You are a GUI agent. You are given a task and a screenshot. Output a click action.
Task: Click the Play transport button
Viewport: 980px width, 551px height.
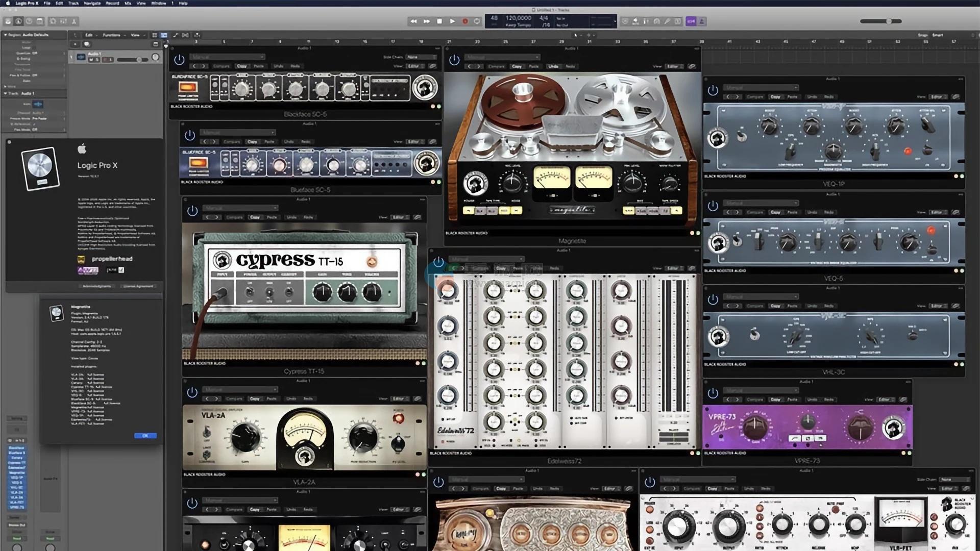click(452, 21)
